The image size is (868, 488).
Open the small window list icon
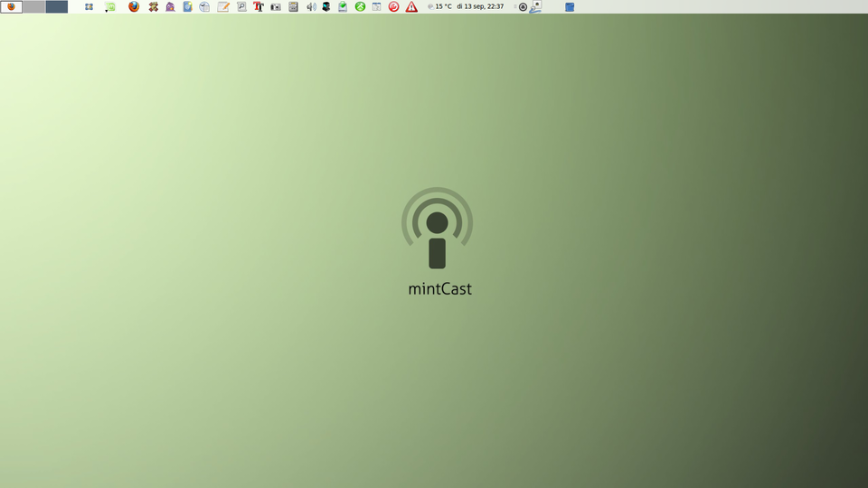[x=376, y=6]
